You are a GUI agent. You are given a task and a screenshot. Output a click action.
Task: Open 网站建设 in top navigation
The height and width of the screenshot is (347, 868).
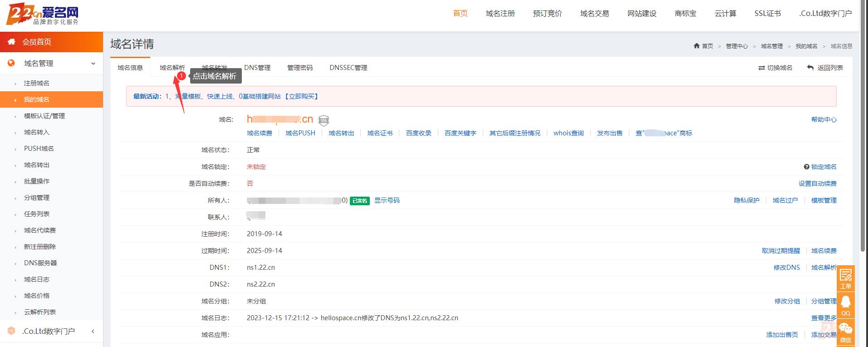pyautogui.click(x=642, y=14)
